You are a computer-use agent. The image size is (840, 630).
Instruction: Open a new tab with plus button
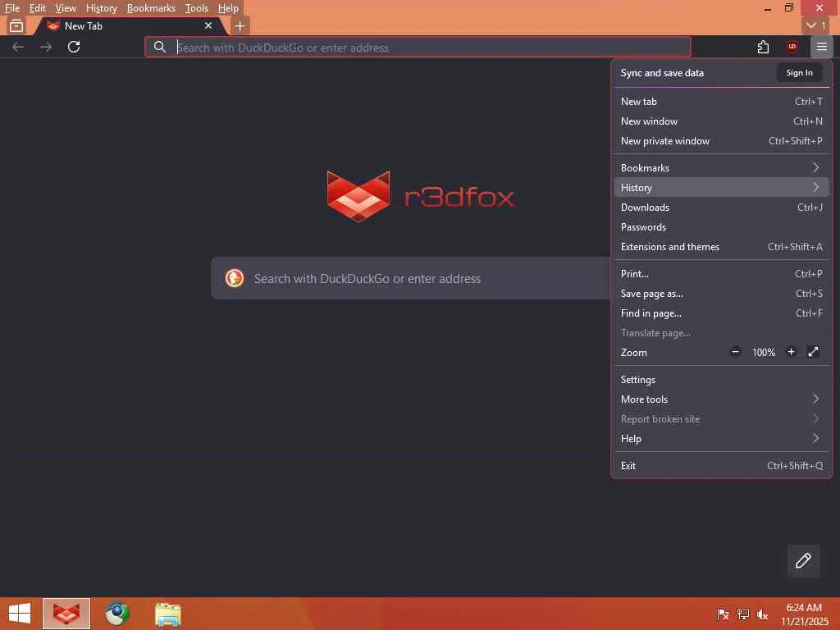240,25
